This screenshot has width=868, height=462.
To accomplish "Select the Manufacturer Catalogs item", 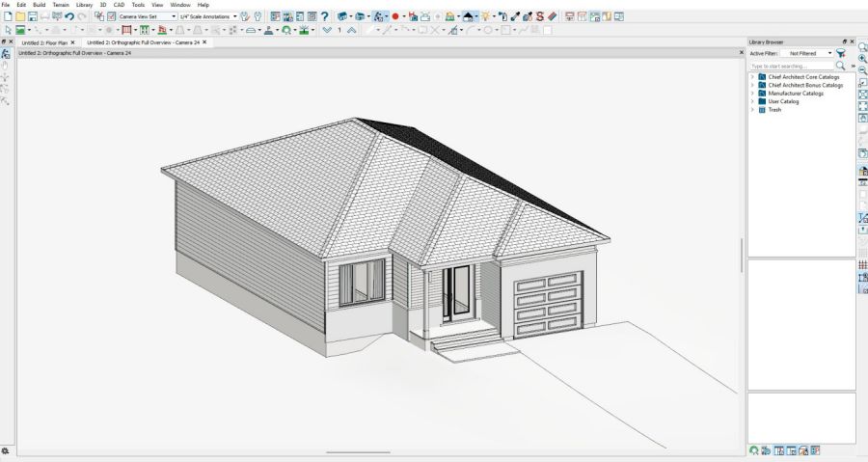I will pyautogui.click(x=796, y=93).
